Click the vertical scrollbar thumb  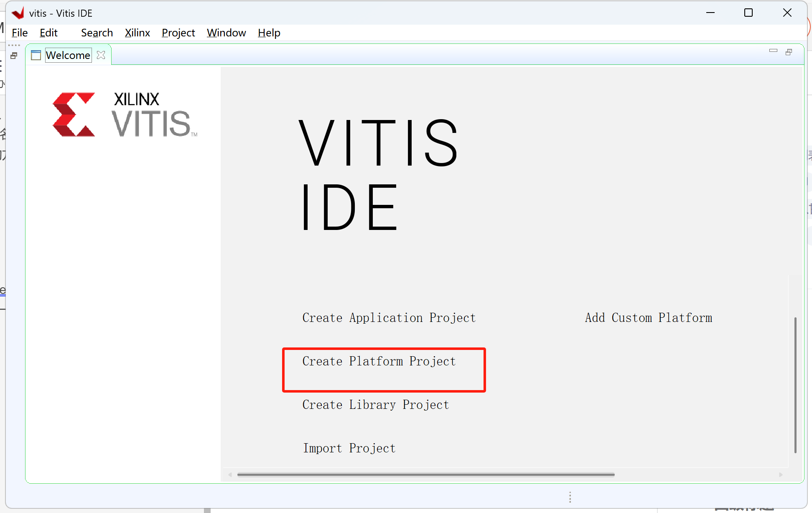[x=795, y=385]
